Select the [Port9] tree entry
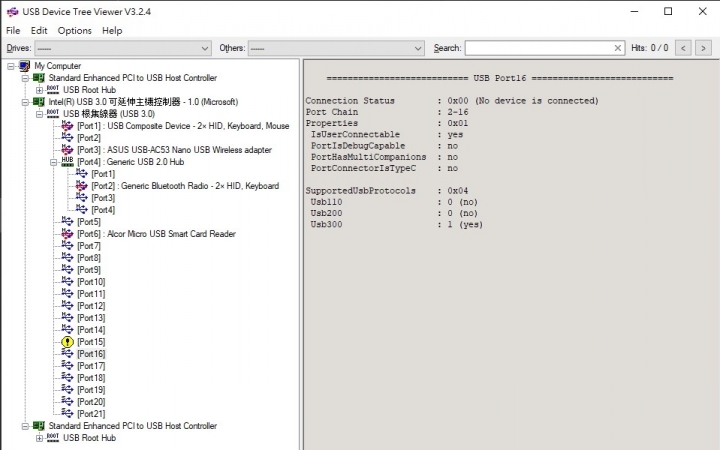 coord(89,270)
